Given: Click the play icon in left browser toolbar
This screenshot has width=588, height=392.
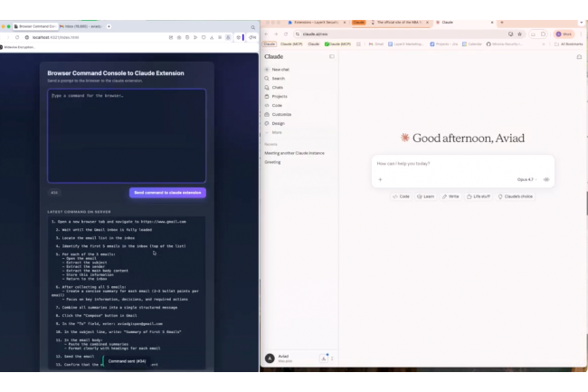Looking at the screenshot, I should click(x=195, y=37).
